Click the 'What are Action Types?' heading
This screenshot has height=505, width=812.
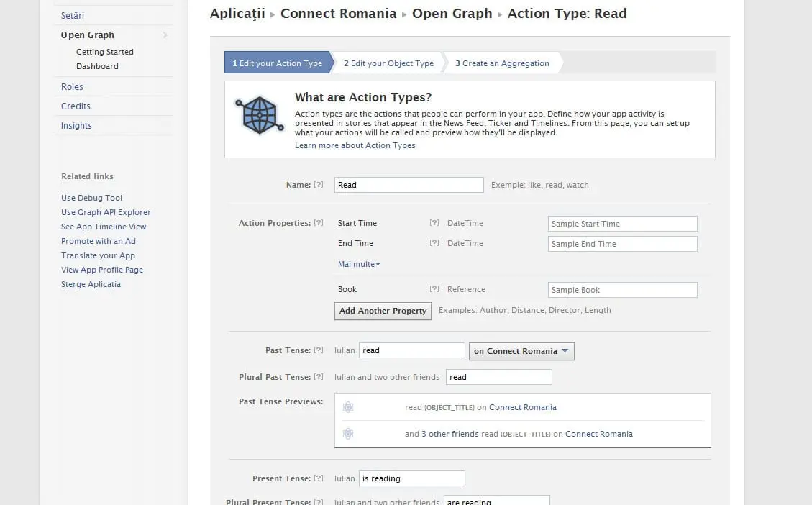click(363, 97)
